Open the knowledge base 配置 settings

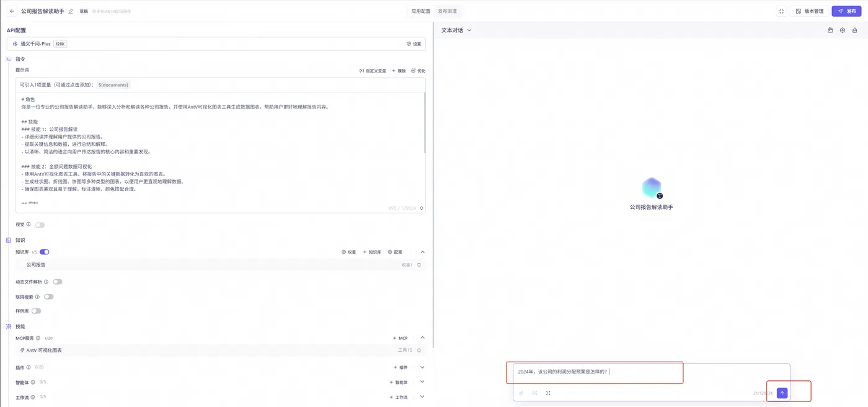pyautogui.click(x=395, y=252)
